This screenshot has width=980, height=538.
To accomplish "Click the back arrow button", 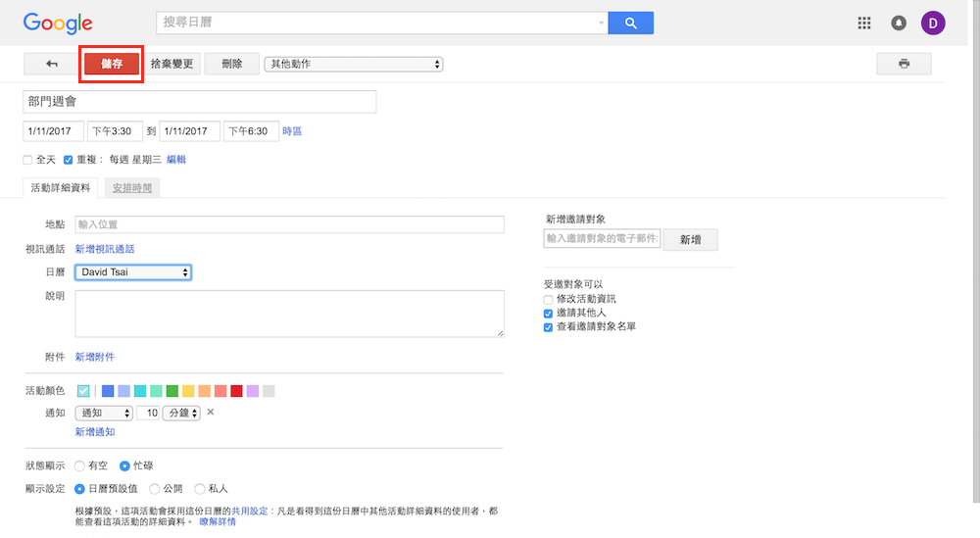I will (52, 64).
